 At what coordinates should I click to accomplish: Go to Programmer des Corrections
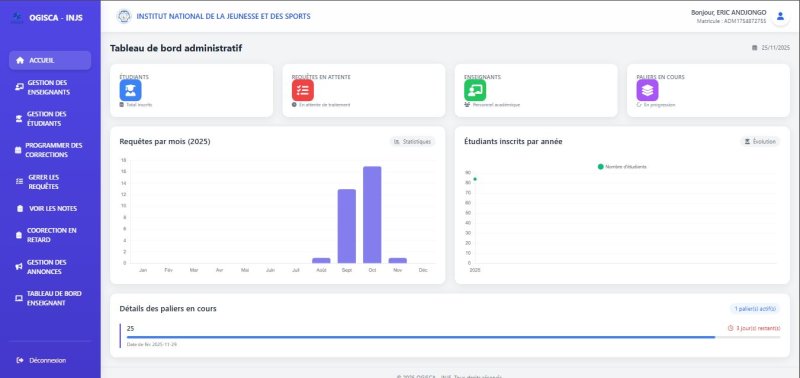pyautogui.click(x=50, y=150)
